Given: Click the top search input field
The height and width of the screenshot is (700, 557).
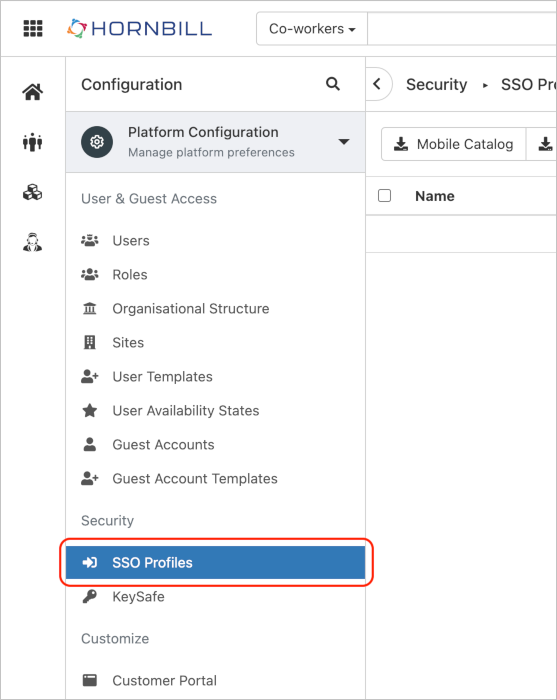Looking at the screenshot, I should click(x=462, y=29).
